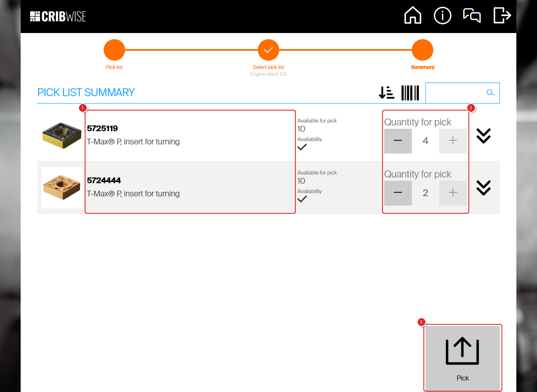Screen dimensions: 537x392
Task: Click the search magnifier icon
Action: 490,92
